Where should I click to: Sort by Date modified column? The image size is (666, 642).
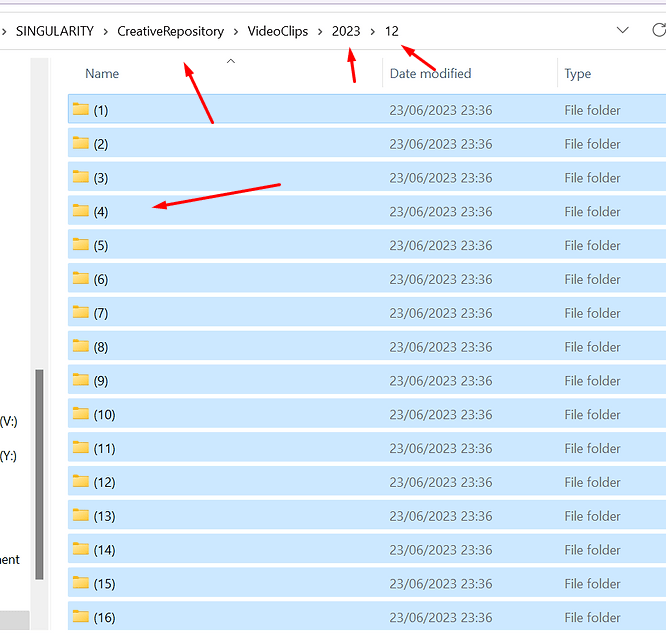430,74
